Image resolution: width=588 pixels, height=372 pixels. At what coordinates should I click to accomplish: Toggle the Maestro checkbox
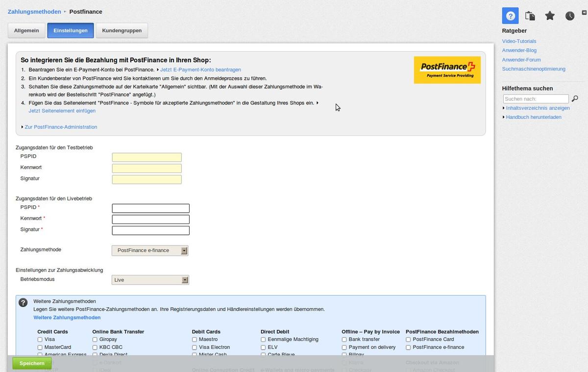195,339
